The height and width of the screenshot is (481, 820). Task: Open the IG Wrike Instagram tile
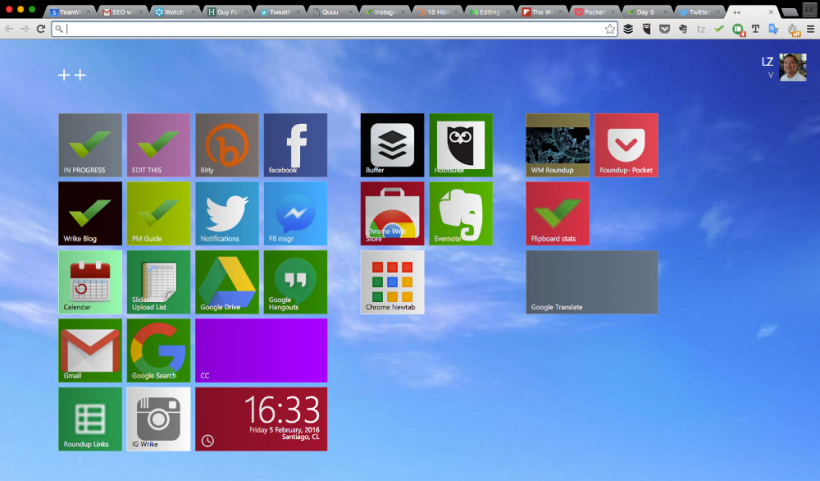pos(158,419)
